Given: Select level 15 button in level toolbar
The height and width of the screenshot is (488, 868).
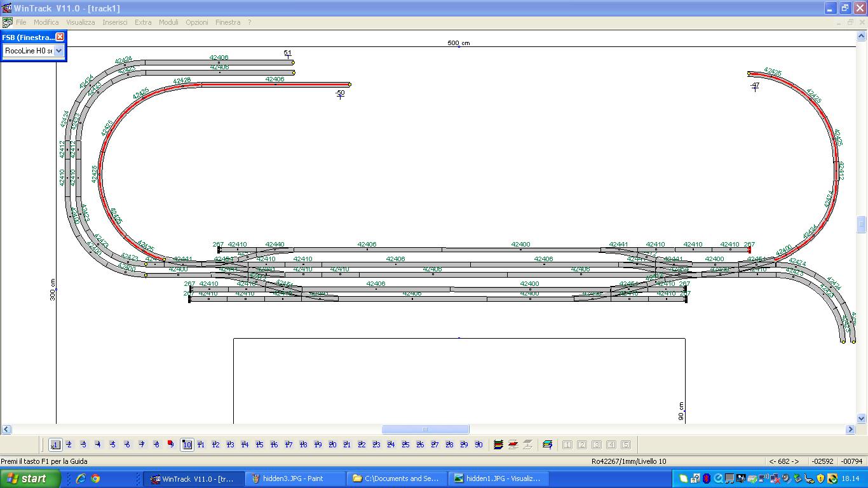Looking at the screenshot, I should coord(259,445).
